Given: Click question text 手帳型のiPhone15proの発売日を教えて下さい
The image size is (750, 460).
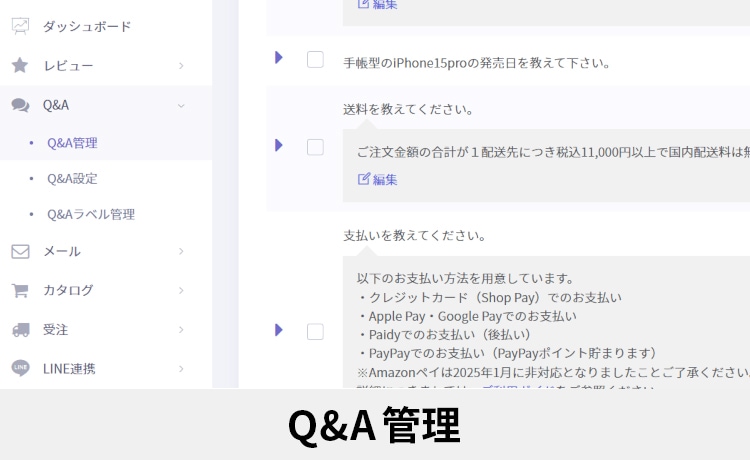Looking at the screenshot, I should coord(476,63).
